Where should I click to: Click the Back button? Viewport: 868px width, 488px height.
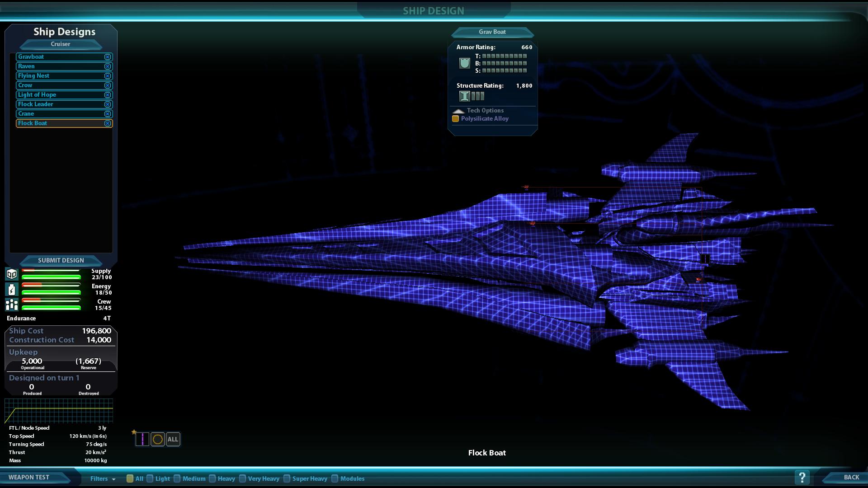tap(851, 477)
